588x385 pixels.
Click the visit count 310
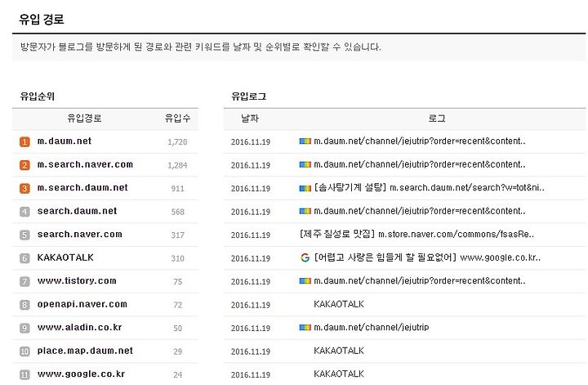[177, 258]
